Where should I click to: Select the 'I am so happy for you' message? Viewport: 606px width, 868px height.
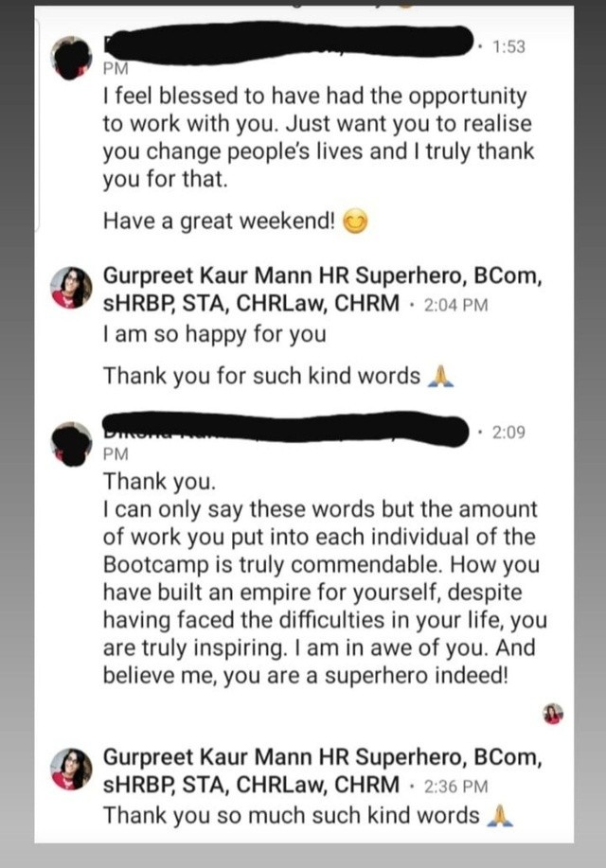[214, 334]
